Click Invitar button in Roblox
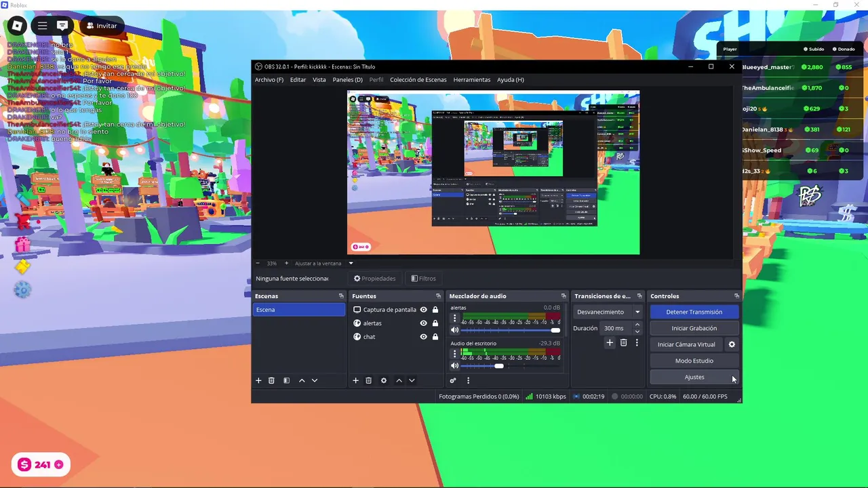868x488 pixels. pyautogui.click(x=102, y=26)
